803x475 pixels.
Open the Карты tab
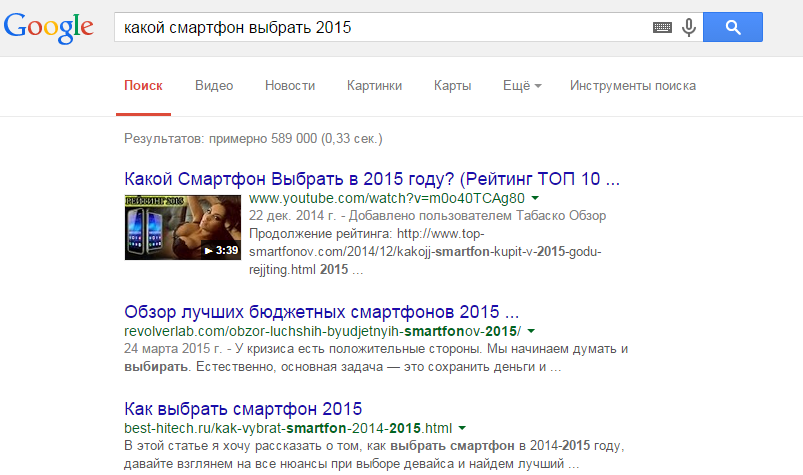pyautogui.click(x=452, y=86)
